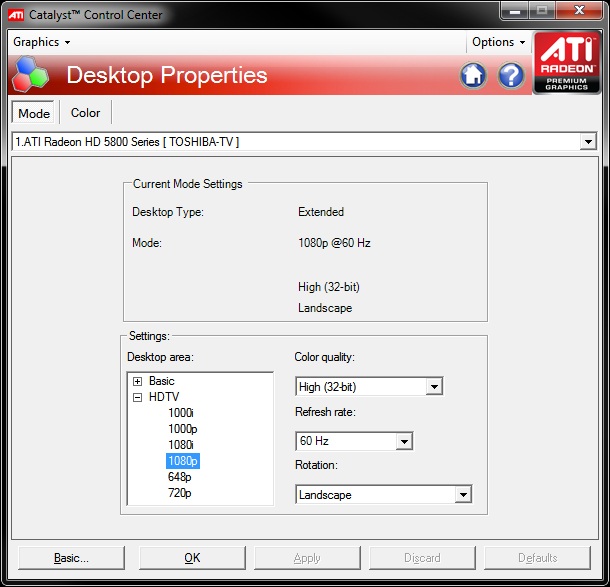Close the Catalyst Control Center window
Screen dimensions: 610x587
pyautogui.click(x=579, y=11)
